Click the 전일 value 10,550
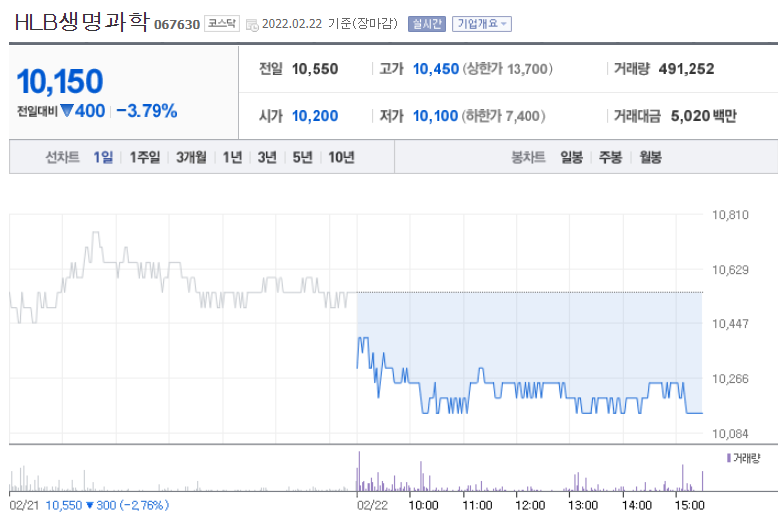778x529 pixels. click(315, 69)
